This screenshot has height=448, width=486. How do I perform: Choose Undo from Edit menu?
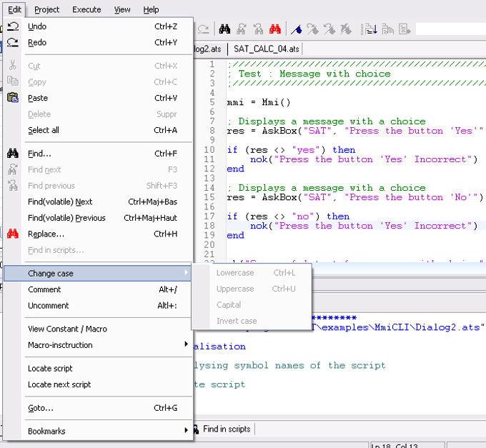point(98,26)
